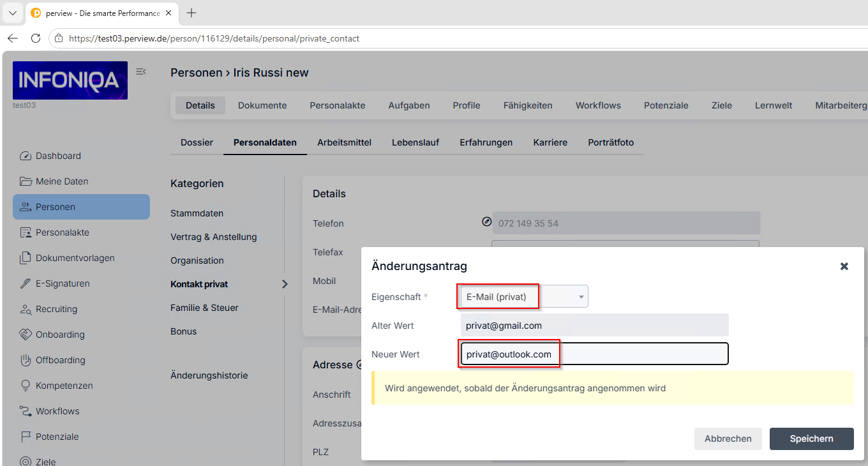Close the Änderungsantrag dialog with the X
The width and height of the screenshot is (868, 466).
(x=844, y=266)
